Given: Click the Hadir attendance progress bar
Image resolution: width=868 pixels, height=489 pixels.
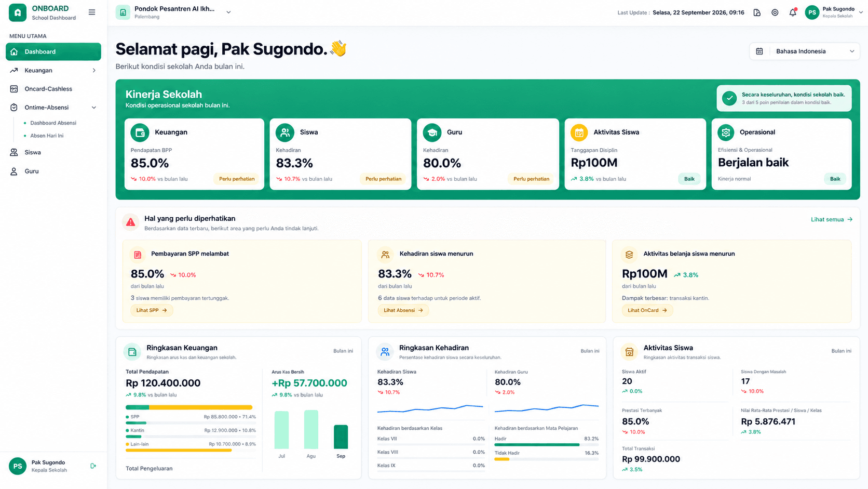Looking at the screenshot, I should coord(546,445).
